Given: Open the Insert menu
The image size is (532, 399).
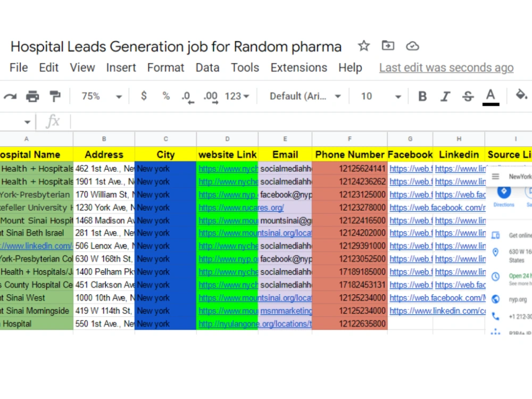Looking at the screenshot, I should coord(121,68).
